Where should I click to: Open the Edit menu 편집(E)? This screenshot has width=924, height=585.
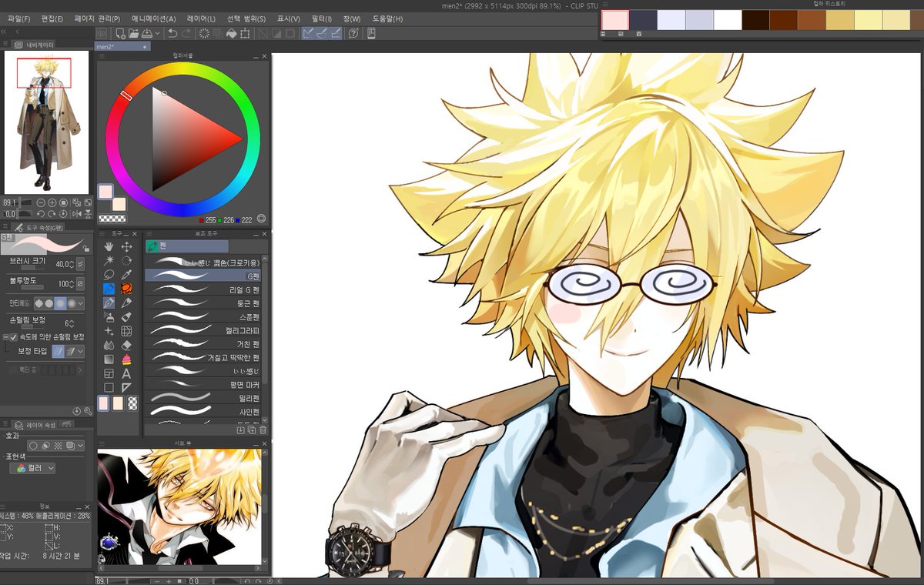coord(52,18)
